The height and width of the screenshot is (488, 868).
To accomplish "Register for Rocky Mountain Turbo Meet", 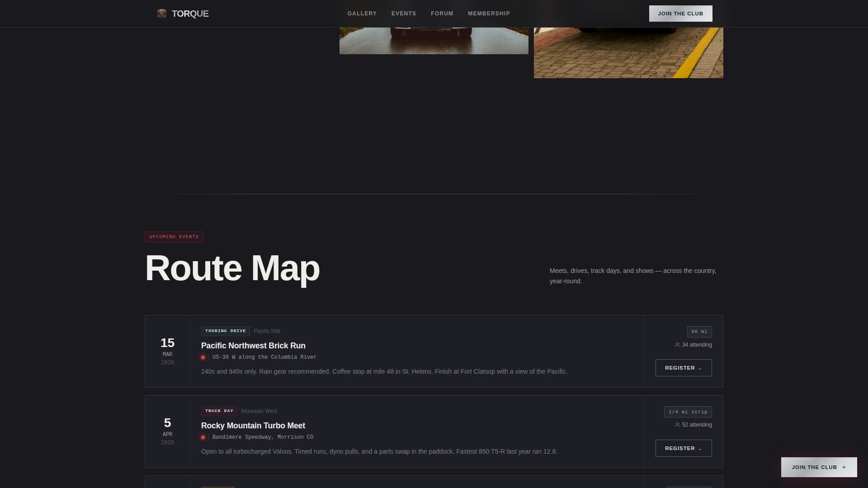I will [684, 448].
